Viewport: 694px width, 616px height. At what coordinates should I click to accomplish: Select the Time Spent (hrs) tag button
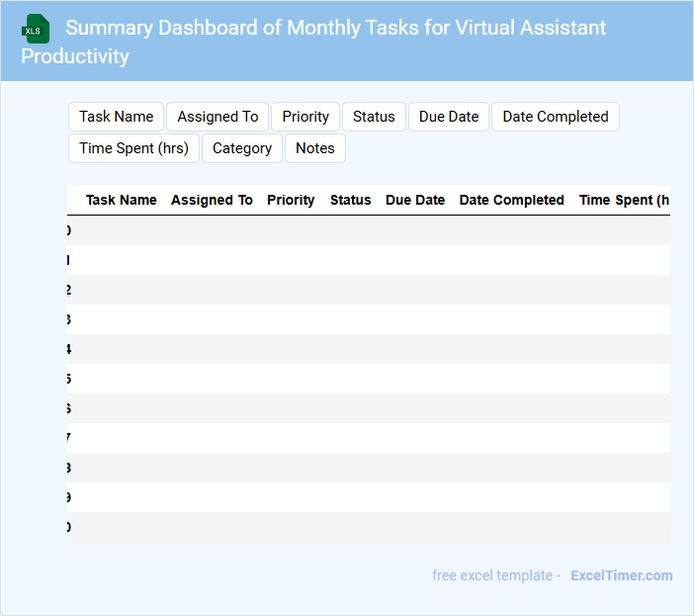point(134,148)
